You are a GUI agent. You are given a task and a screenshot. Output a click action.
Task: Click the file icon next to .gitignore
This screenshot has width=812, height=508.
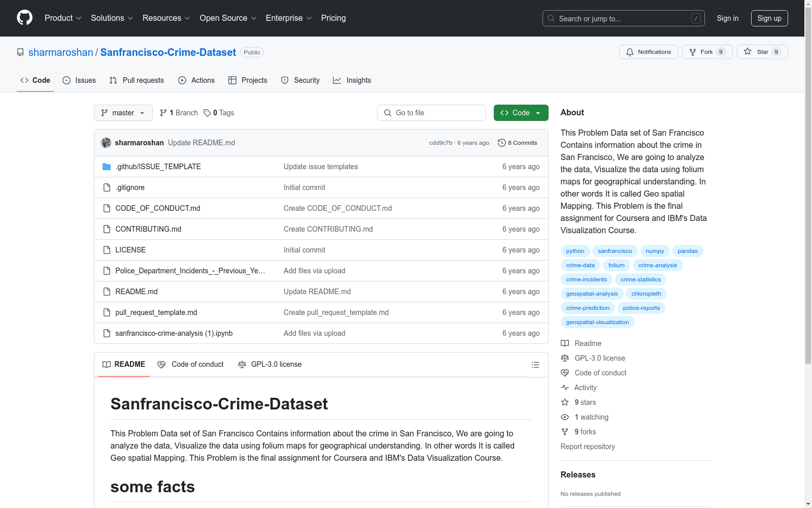coord(107,187)
